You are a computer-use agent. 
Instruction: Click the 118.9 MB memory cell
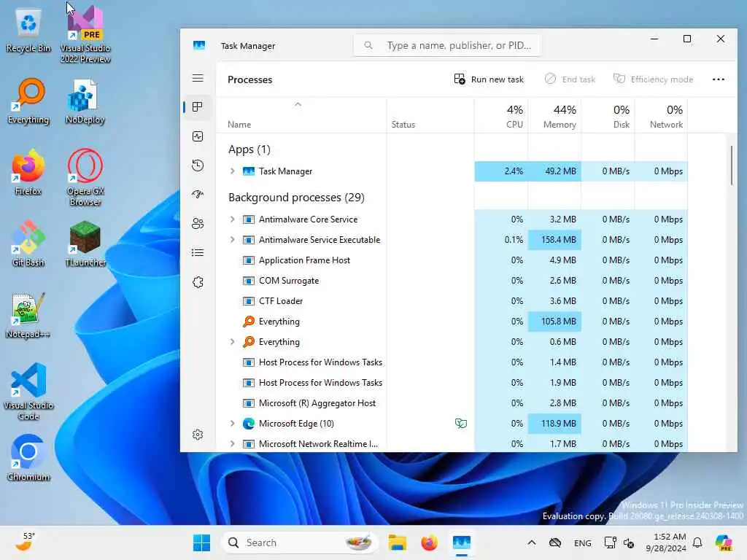click(554, 423)
